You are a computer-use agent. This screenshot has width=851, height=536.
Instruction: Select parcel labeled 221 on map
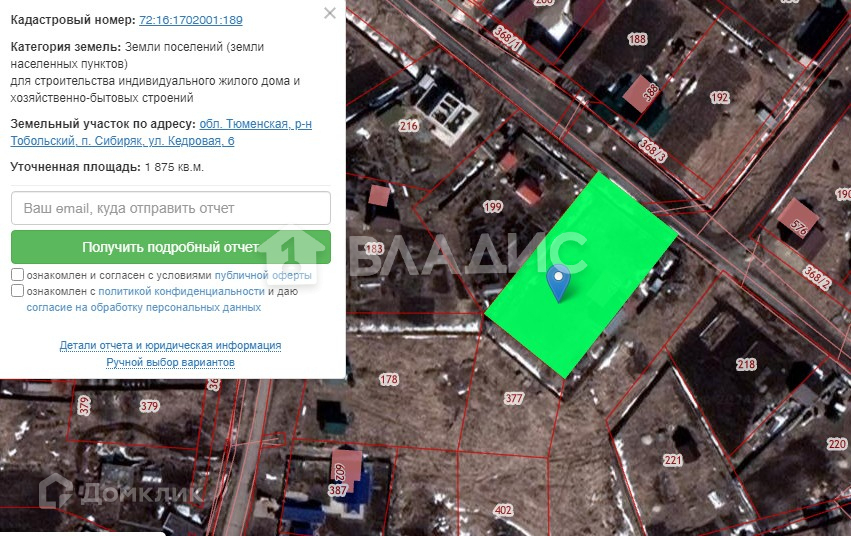point(672,460)
